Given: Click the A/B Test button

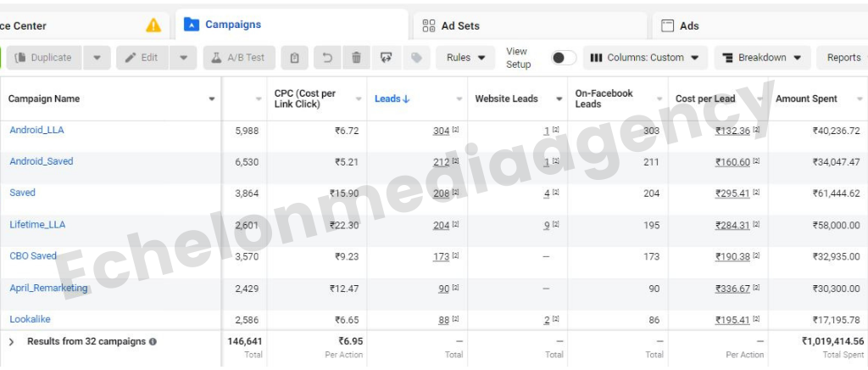Looking at the screenshot, I should pyautogui.click(x=239, y=58).
